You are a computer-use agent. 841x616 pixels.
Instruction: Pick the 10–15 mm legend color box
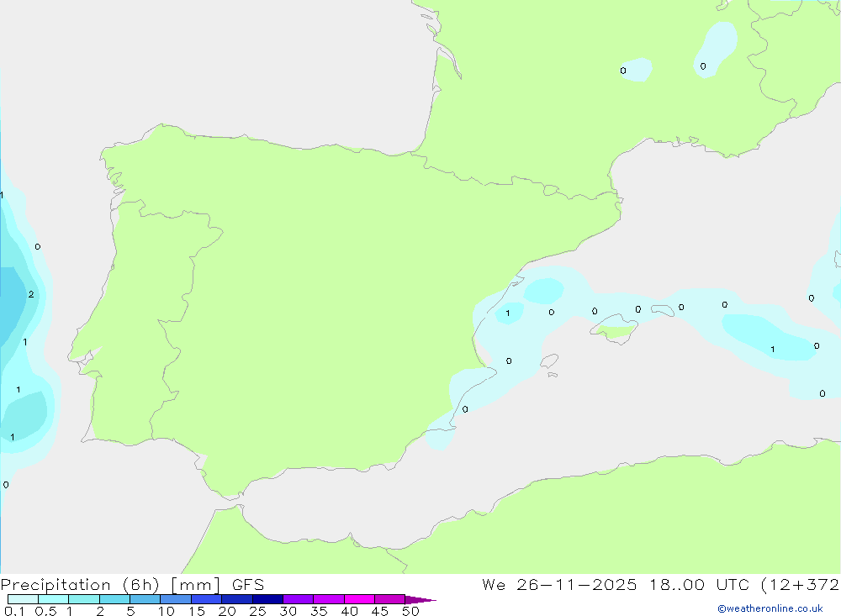176,599
